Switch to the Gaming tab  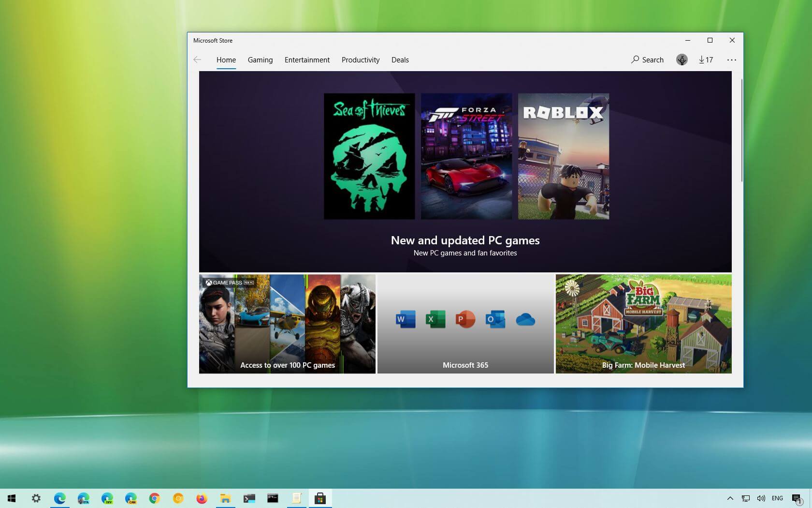260,60
